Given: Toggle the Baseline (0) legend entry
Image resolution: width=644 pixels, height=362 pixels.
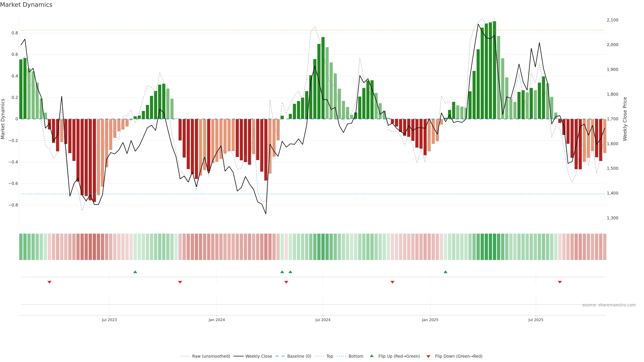Looking at the screenshot, I should pos(299,356).
